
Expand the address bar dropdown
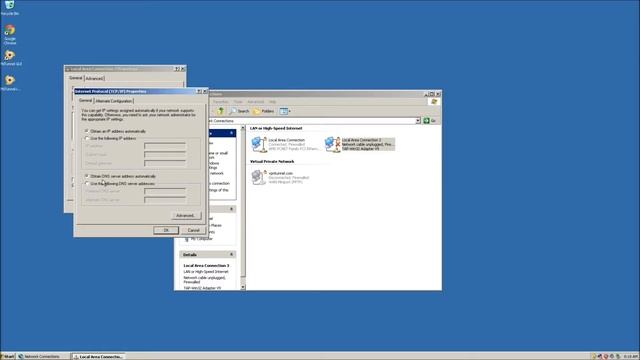click(418, 121)
